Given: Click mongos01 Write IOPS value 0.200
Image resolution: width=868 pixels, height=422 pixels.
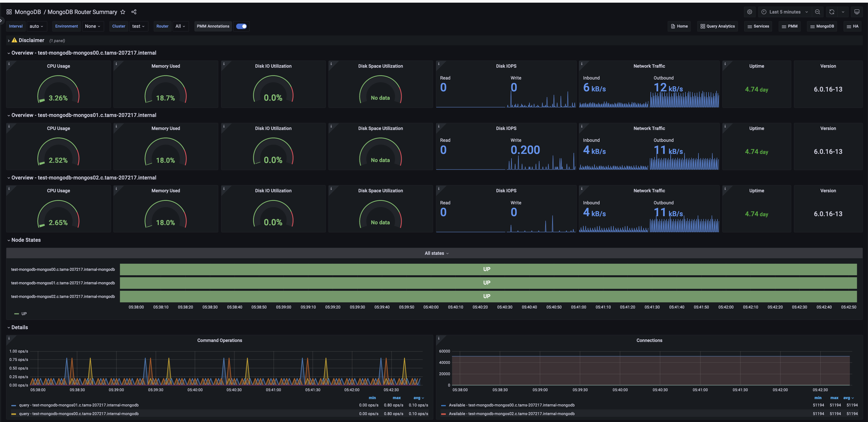Looking at the screenshot, I should pyautogui.click(x=525, y=150).
